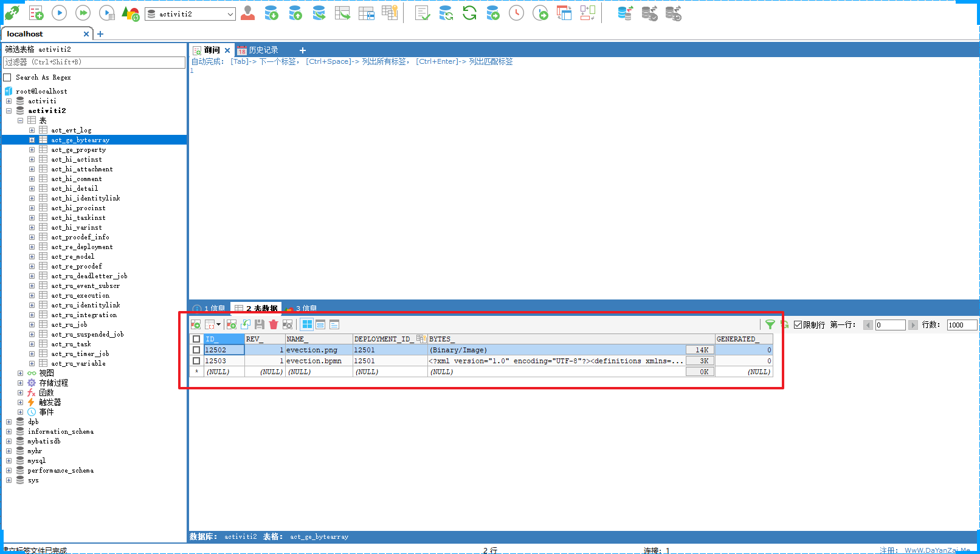Click the execute all queries button
Image resolution: width=980 pixels, height=554 pixels.
coord(83,13)
